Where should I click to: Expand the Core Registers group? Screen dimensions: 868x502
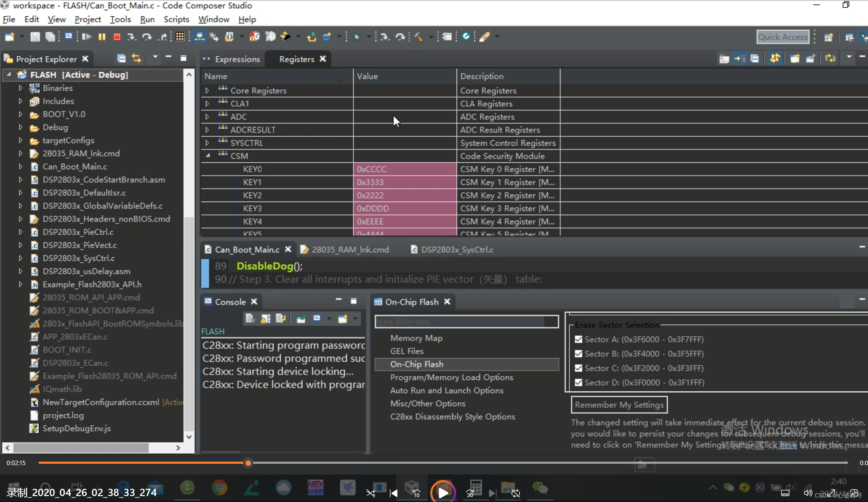(207, 90)
